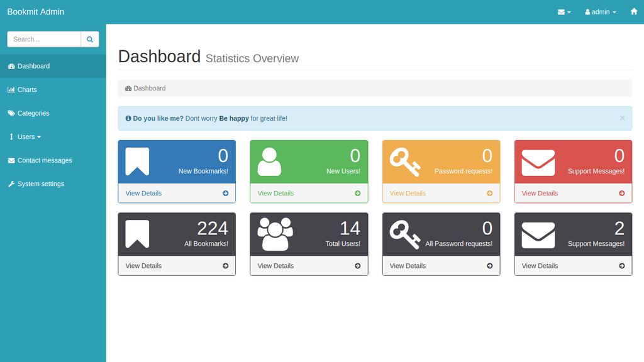The image size is (644, 362).
Task: Click the 'Statistics Overview' subtitle text
Action: click(x=252, y=58)
